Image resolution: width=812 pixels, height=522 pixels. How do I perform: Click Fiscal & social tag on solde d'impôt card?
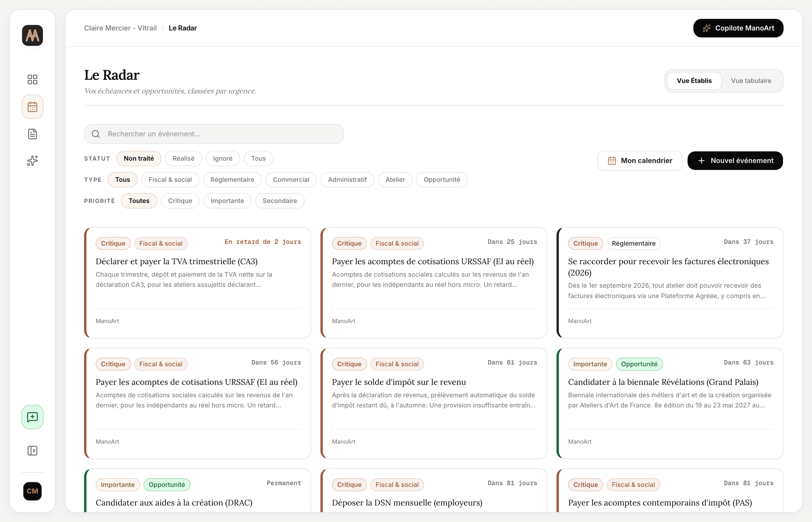[x=397, y=364]
